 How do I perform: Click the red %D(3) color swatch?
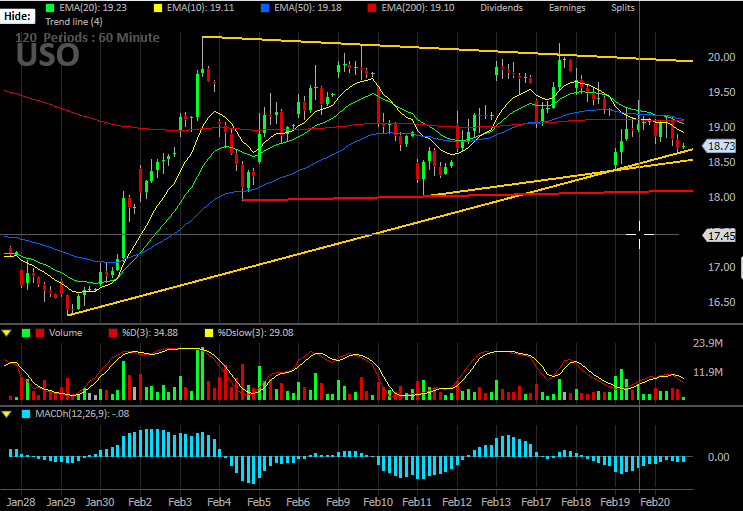(x=113, y=333)
